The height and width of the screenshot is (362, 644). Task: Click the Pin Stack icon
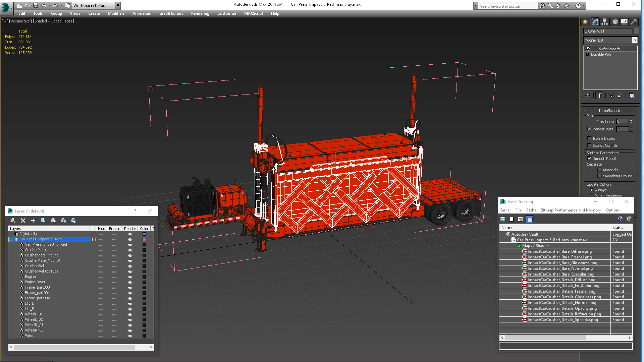pyautogui.click(x=588, y=96)
